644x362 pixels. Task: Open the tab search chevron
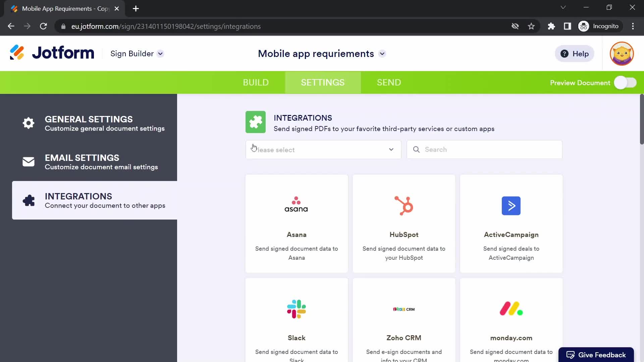point(563,7)
